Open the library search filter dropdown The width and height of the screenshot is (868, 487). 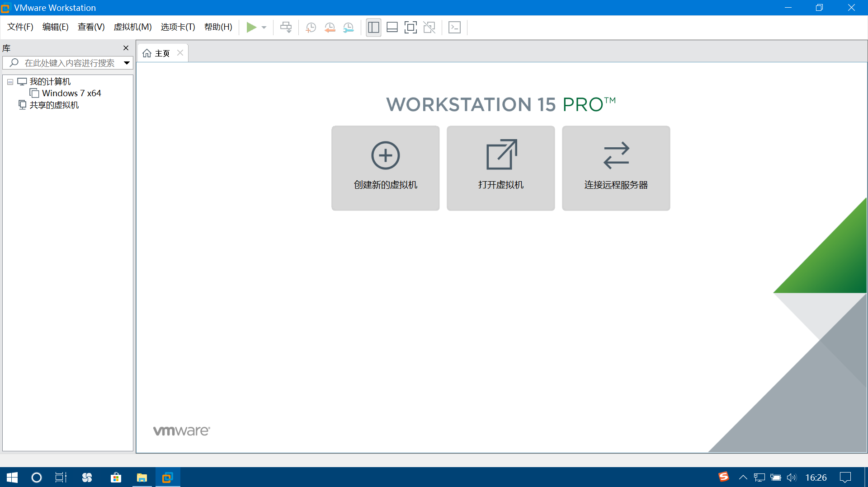click(127, 63)
